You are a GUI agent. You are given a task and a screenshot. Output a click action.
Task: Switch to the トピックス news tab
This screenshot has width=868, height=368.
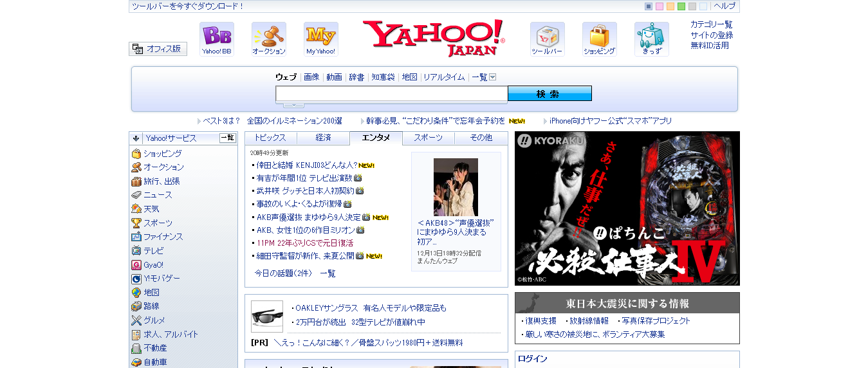point(271,138)
